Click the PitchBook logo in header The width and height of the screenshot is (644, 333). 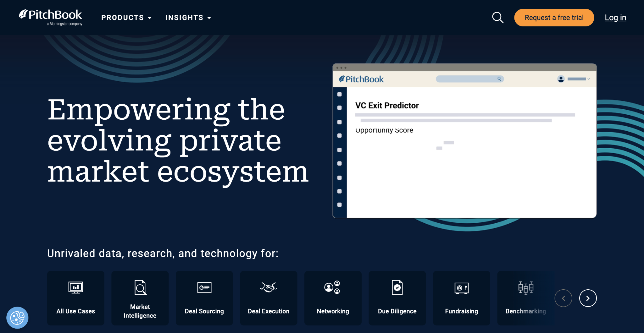(51, 17)
